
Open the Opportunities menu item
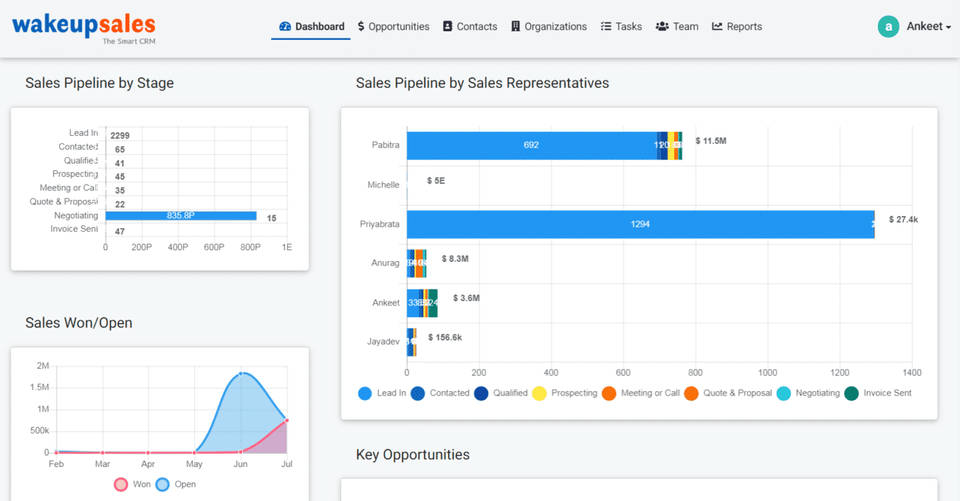pyautogui.click(x=399, y=27)
